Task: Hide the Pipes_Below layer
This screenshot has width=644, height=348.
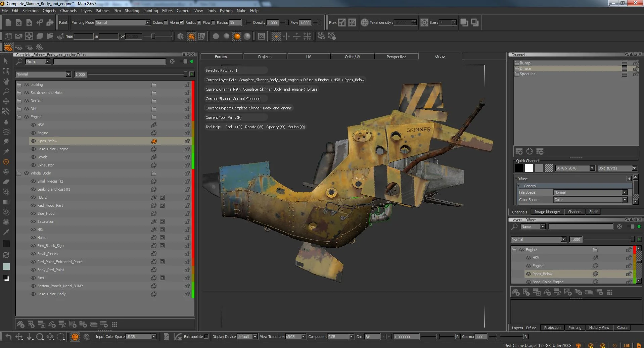Action: tap(33, 141)
